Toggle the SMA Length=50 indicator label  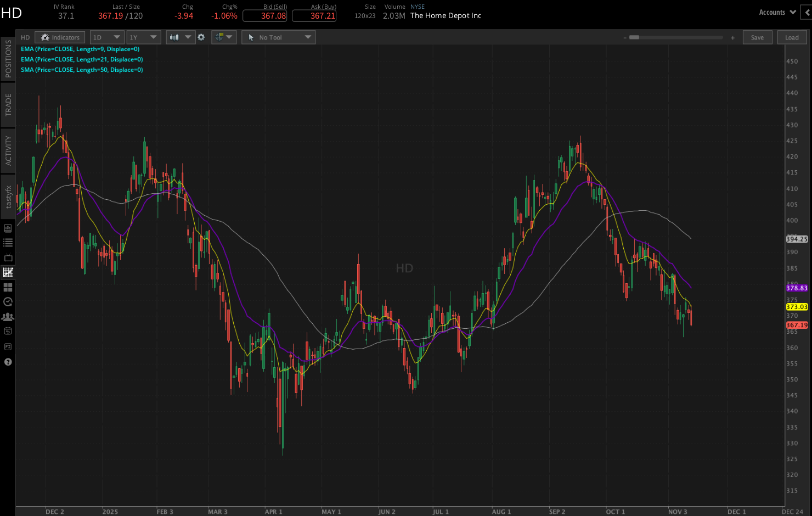81,70
